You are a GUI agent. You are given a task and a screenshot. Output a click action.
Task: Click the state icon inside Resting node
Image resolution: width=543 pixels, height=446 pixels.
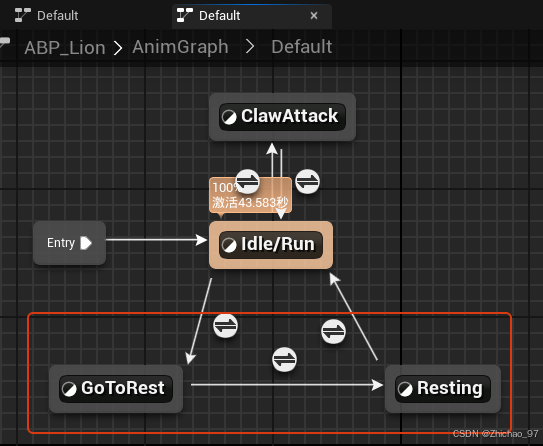(405, 389)
